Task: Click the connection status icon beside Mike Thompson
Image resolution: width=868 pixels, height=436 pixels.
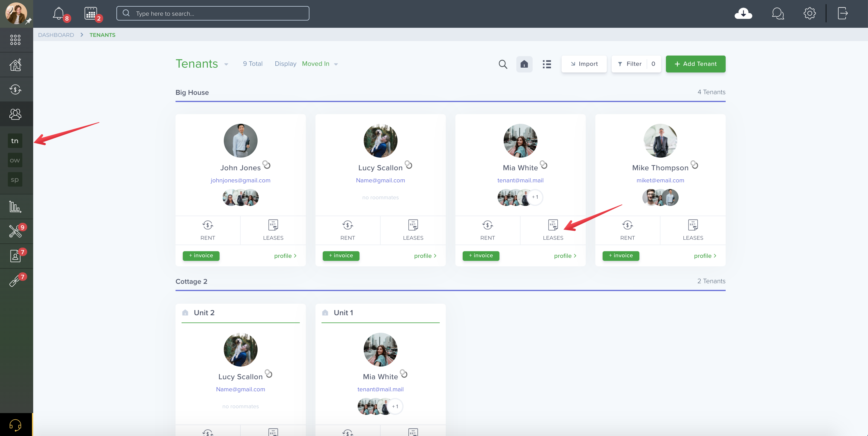Action: (695, 165)
